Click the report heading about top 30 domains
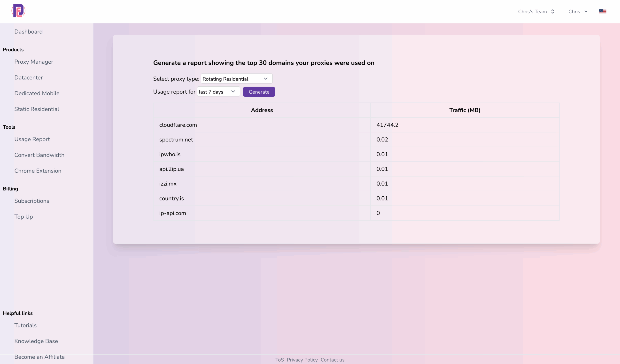Screen dimensions: 620x364 click(264, 63)
